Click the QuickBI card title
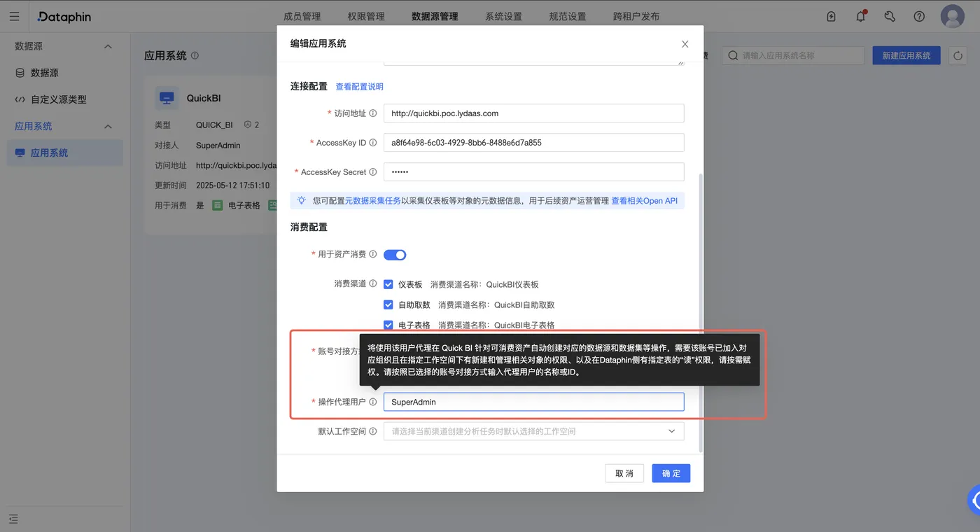The width and height of the screenshot is (980, 532). click(x=204, y=98)
